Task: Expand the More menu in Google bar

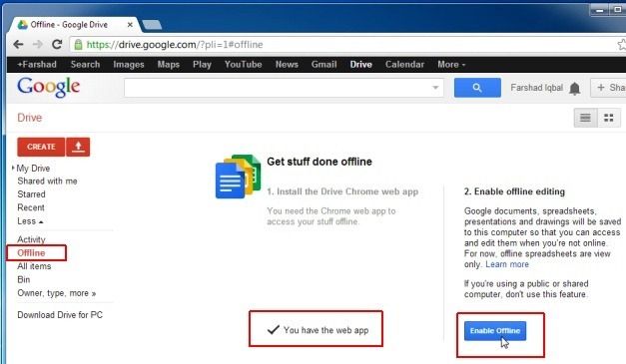Action: click(x=451, y=64)
